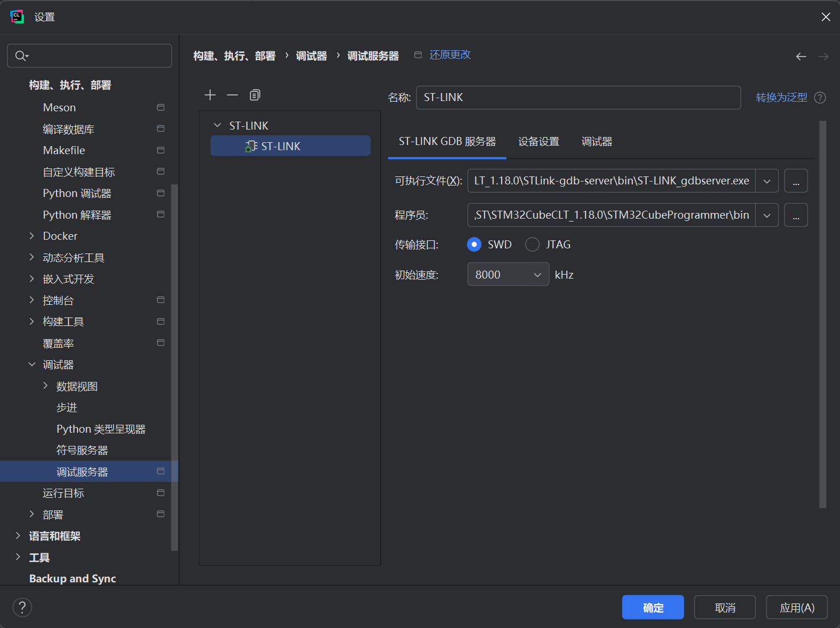This screenshot has width=840, height=628.
Task: Focus the settings search magnifier icon
Action: point(21,55)
